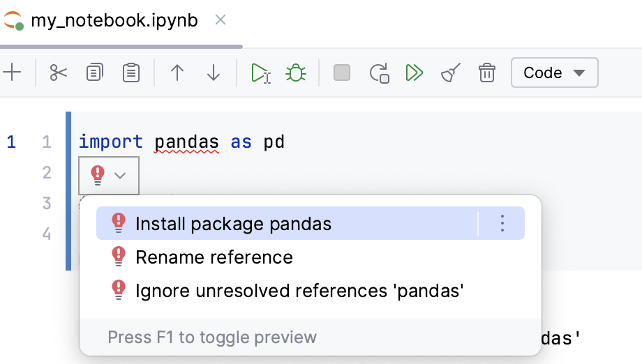Move cell up with up arrow
Viewport: 642px width, 364px height.
pyautogui.click(x=177, y=73)
